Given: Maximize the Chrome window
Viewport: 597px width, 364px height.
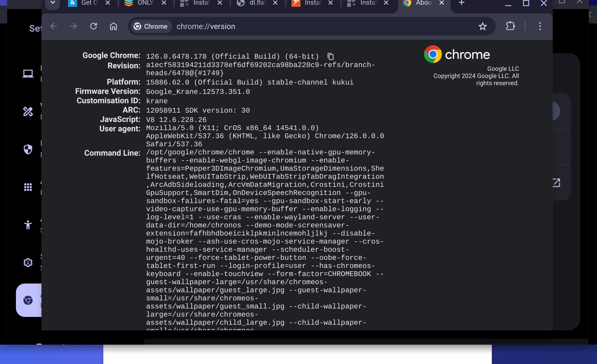Looking at the screenshot, I should point(526,3).
